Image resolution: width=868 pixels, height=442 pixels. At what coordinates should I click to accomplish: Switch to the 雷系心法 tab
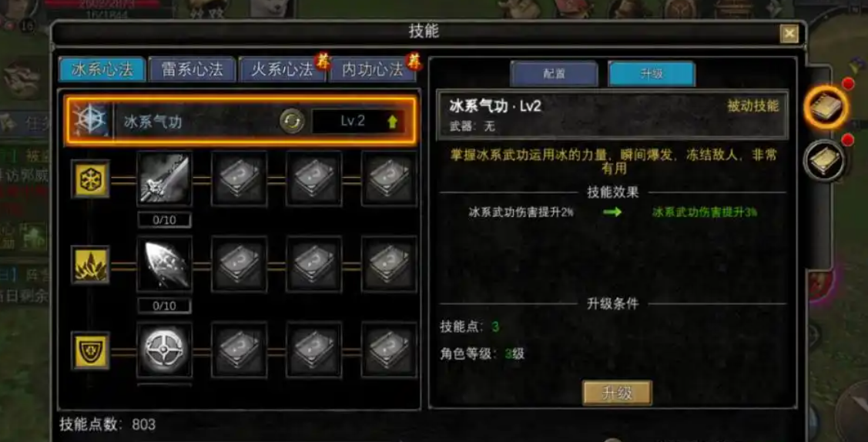click(192, 70)
